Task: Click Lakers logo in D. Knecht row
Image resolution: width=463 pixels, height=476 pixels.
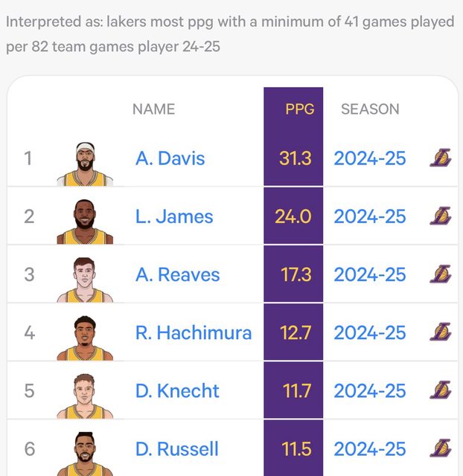Action: pyautogui.click(x=441, y=390)
